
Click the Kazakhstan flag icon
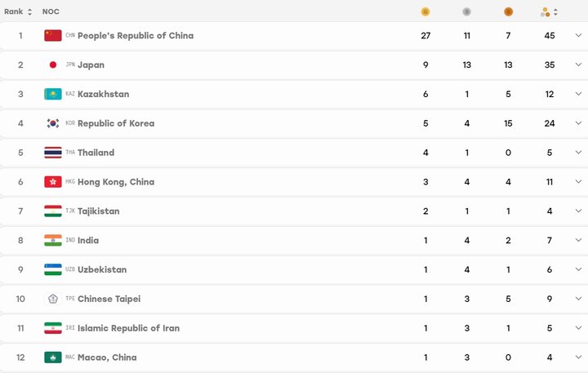53,94
